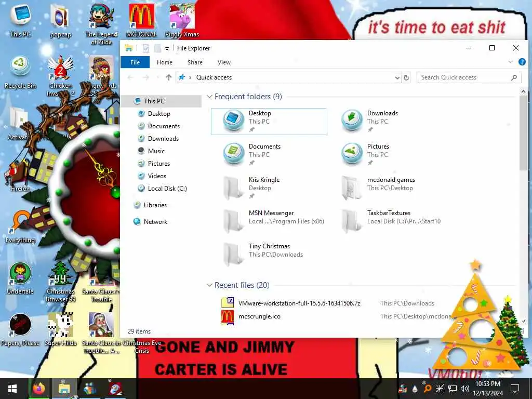Click the Firefox icon on the taskbar
This screenshot has height=399, width=532.
coord(39,389)
